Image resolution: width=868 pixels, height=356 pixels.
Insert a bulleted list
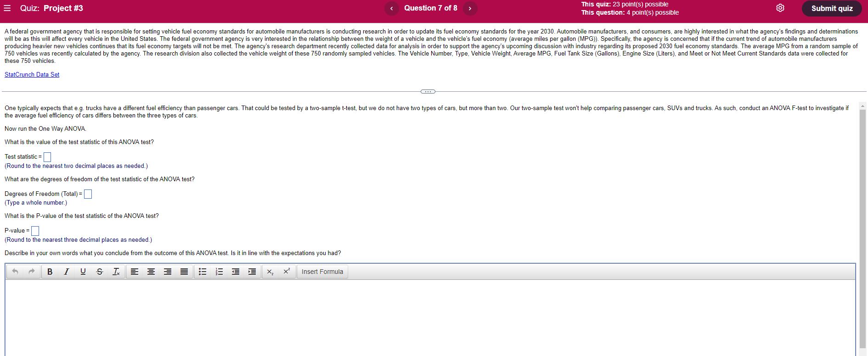click(203, 272)
